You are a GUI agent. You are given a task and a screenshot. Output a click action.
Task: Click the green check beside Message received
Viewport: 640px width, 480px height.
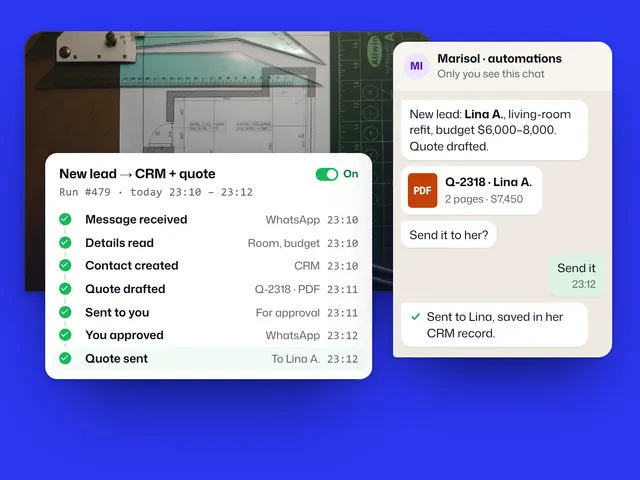tap(65, 220)
